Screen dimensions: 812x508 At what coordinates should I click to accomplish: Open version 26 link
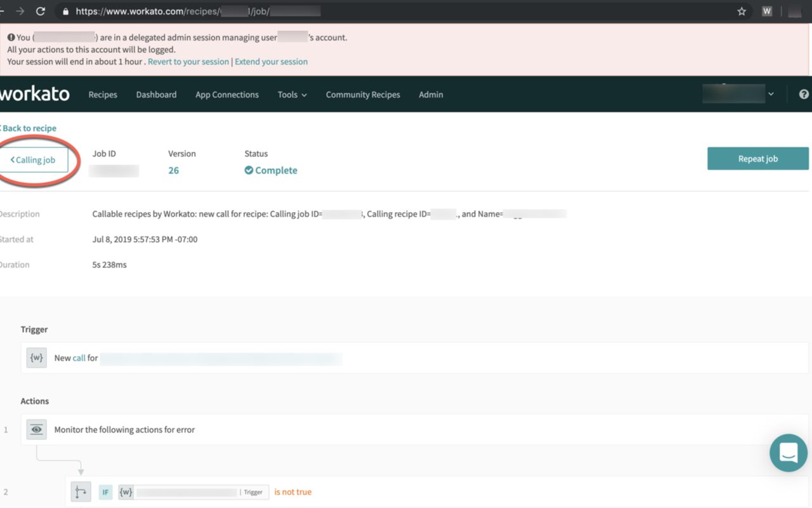173,171
